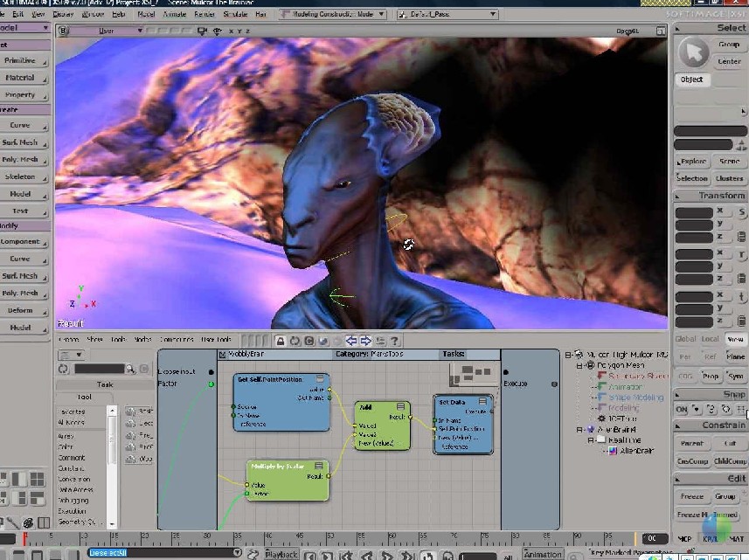Open the Render menu

205,14
